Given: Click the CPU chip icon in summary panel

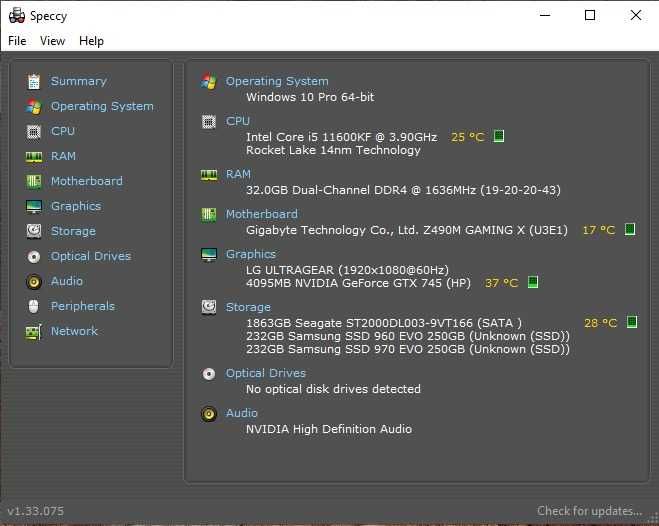Looking at the screenshot, I should pos(209,122).
